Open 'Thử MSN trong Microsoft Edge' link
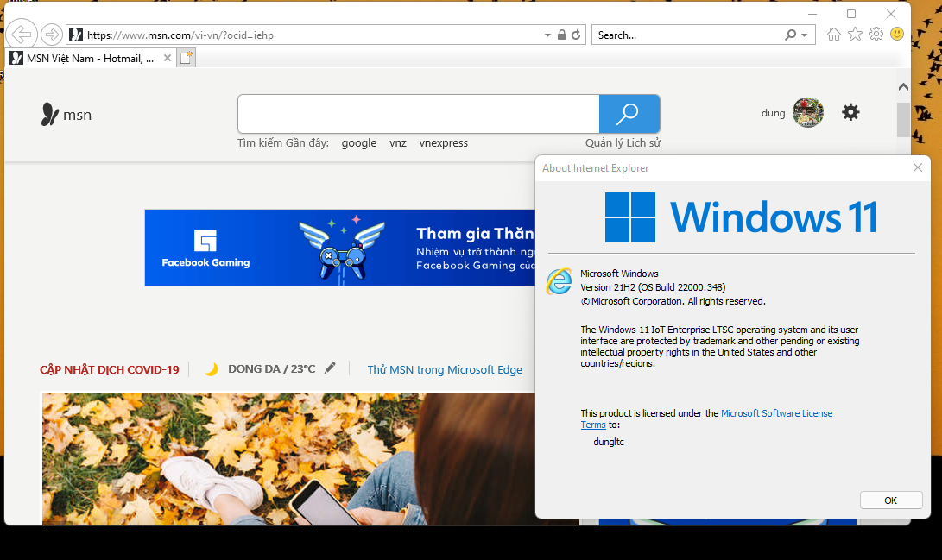 [445, 369]
